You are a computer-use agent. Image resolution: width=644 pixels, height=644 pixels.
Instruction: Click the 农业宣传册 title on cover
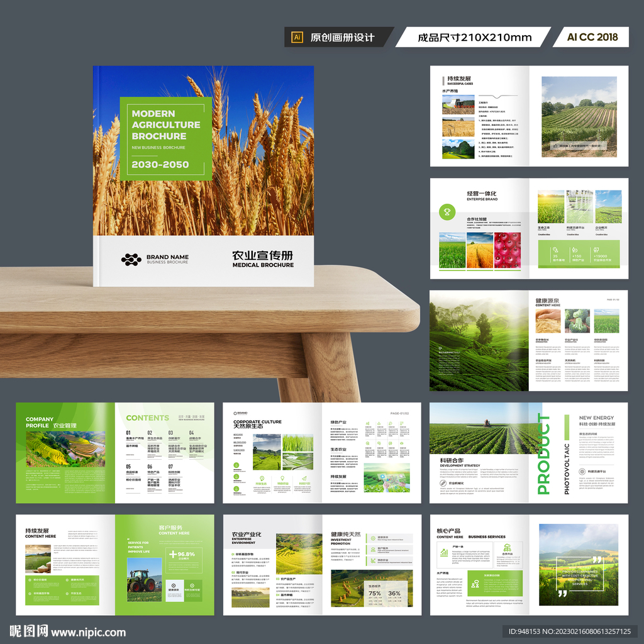[x=263, y=255]
